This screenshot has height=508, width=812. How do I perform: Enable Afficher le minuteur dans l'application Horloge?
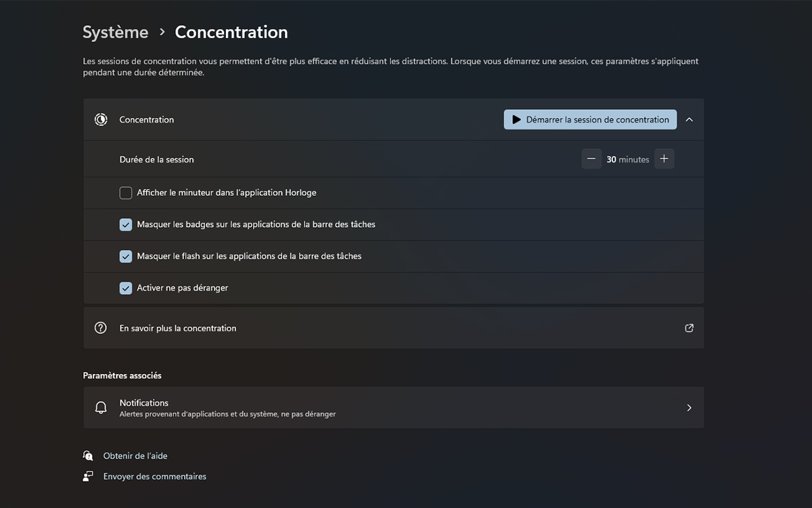pos(126,193)
